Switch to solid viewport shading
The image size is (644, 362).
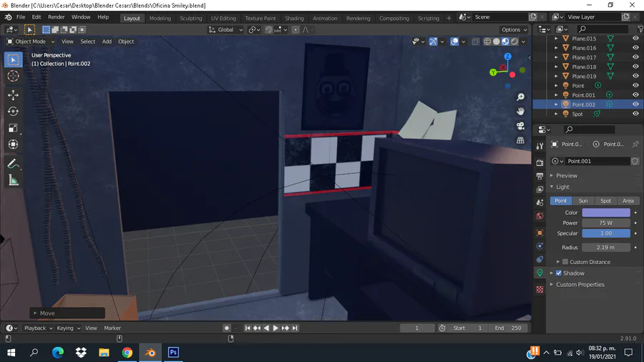click(x=496, y=41)
